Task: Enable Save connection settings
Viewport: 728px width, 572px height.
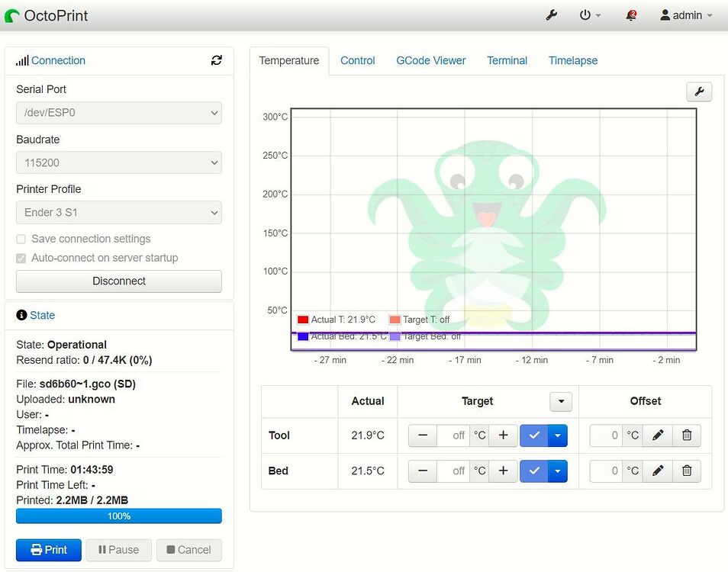Action: click(x=21, y=239)
